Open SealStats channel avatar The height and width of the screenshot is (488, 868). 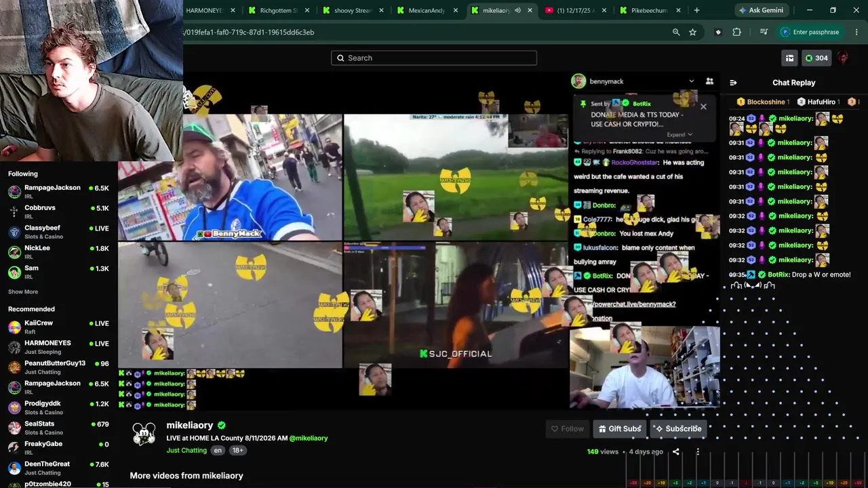click(x=14, y=428)
